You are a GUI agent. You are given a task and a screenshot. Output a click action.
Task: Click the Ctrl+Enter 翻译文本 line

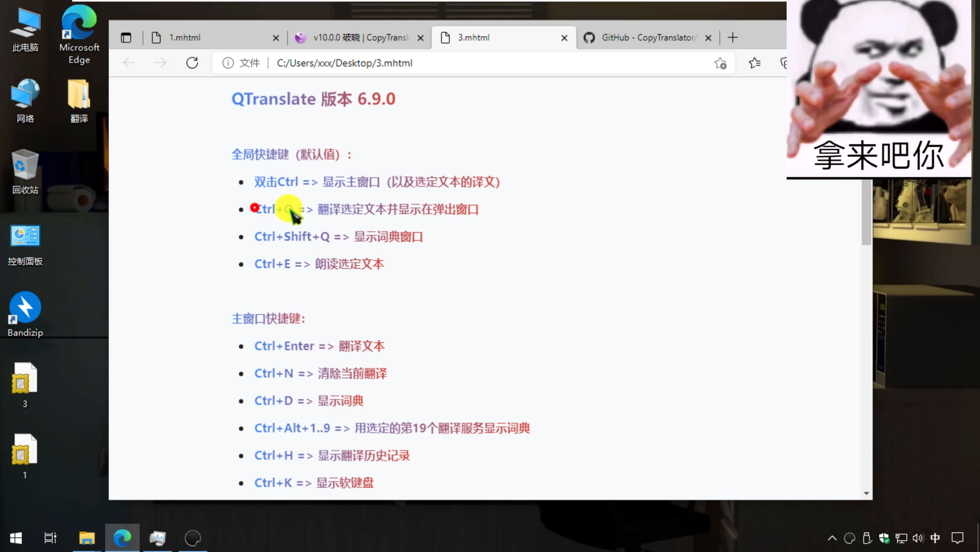[320, 346]
